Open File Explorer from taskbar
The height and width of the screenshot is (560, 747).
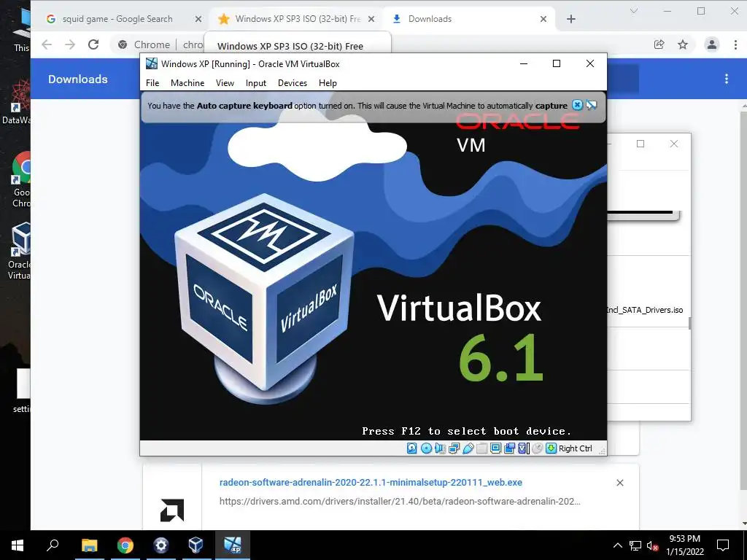[89, 545]
